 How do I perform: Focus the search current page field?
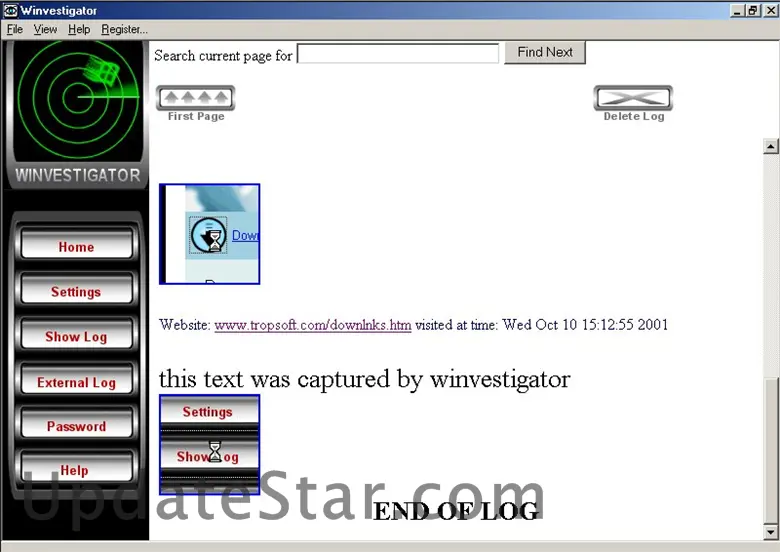click(397, 53)
